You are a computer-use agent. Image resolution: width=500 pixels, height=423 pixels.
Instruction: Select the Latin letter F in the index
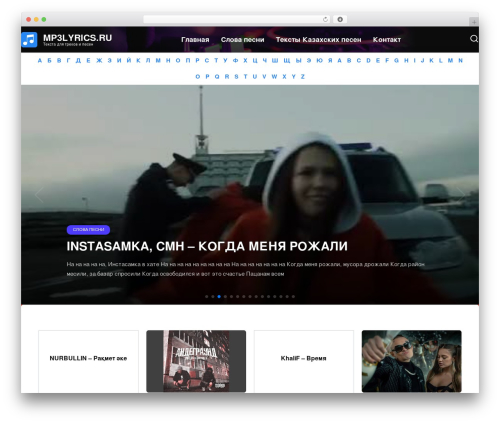(x=387, y=60)
